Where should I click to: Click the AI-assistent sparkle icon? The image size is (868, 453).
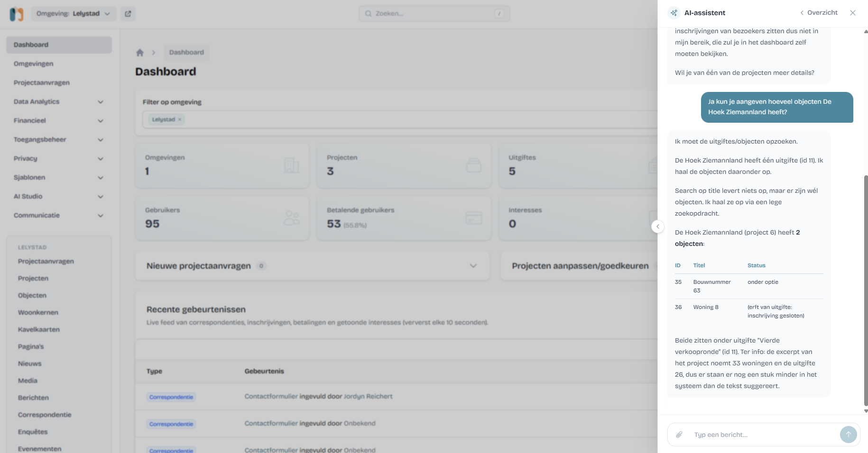674,13
